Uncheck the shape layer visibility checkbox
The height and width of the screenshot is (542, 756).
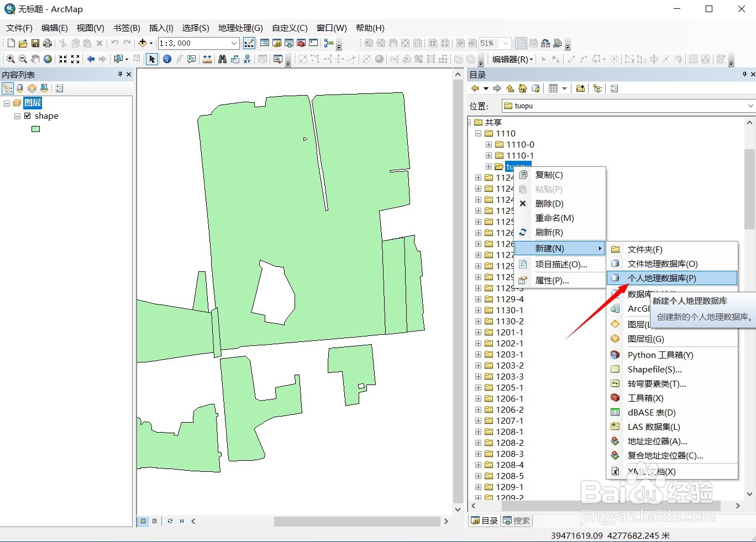[27, 116]
